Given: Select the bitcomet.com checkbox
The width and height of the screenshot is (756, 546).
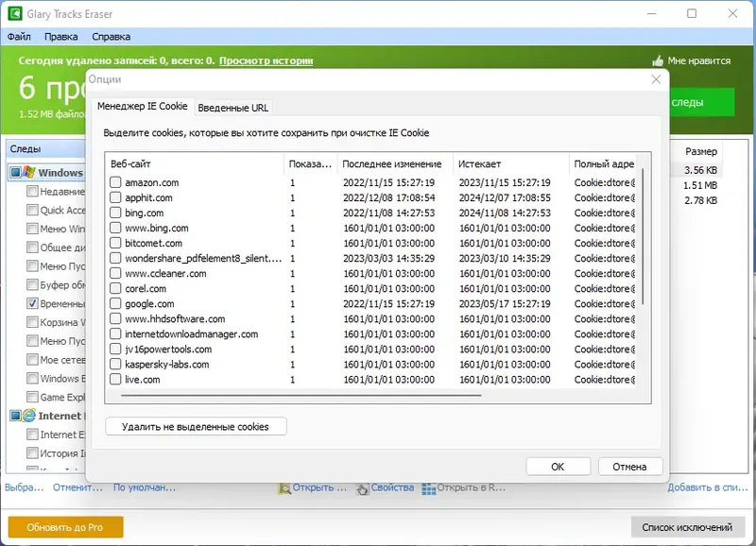Looking at the screenshot, I should [115, 243].
